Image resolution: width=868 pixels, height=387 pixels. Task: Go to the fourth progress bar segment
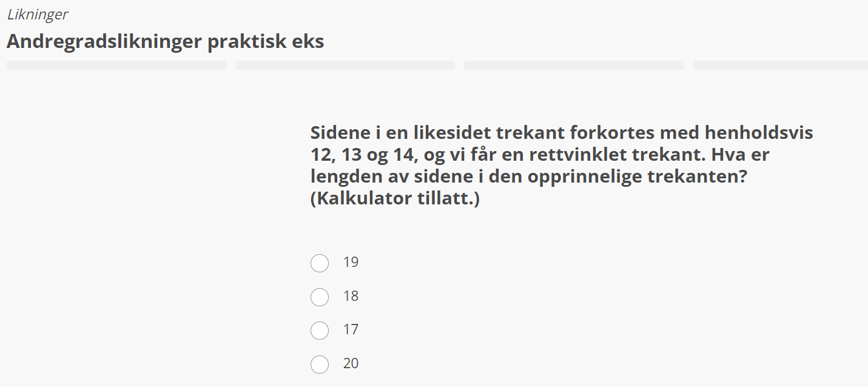780,65
